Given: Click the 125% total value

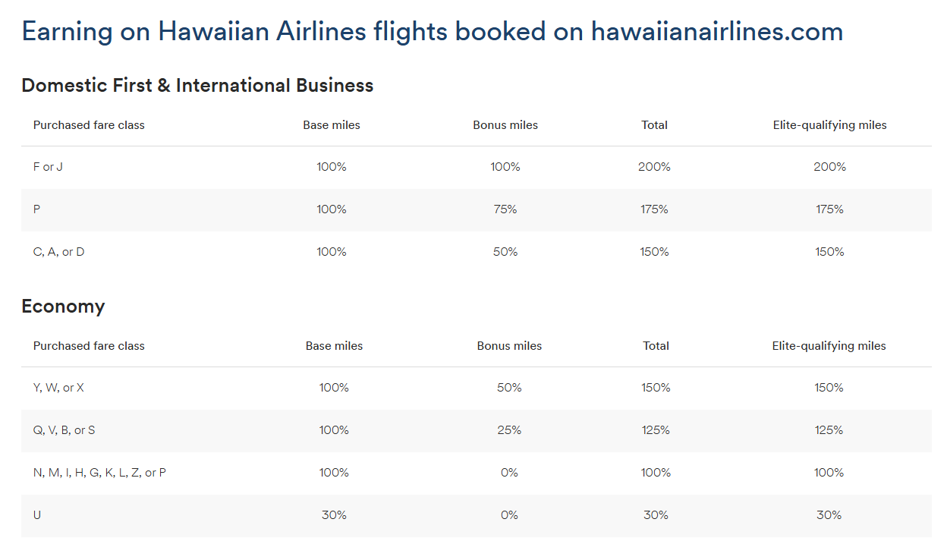Looking at the screenshot, I should [656, 430].
